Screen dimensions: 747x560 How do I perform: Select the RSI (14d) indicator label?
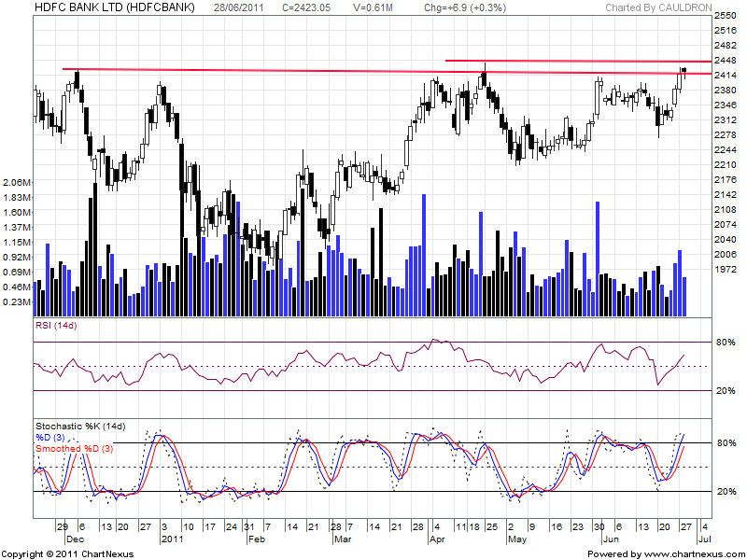click(56, 325)
